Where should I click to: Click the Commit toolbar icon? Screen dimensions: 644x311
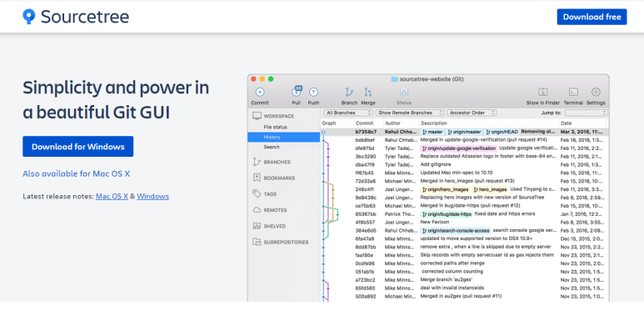pyautogui.click(x=260, y=92)
